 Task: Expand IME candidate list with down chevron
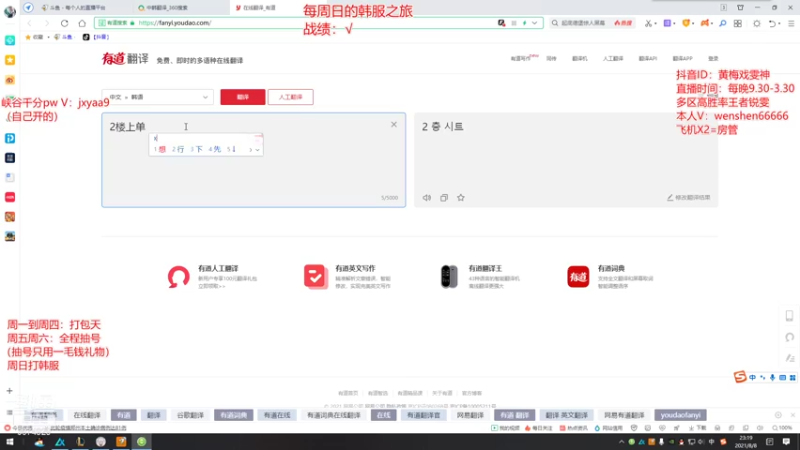pyautogui.click(x=257, y=150)
